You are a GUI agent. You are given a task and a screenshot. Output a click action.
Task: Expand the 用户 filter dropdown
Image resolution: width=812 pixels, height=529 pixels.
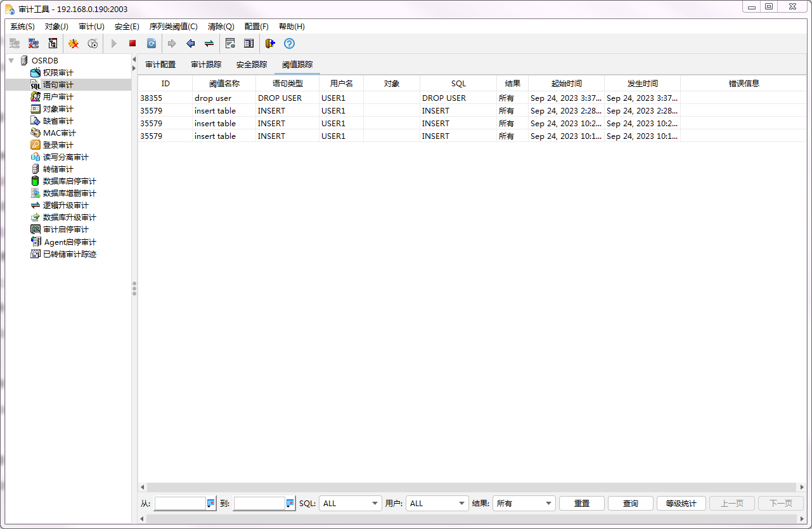[437, 504]
